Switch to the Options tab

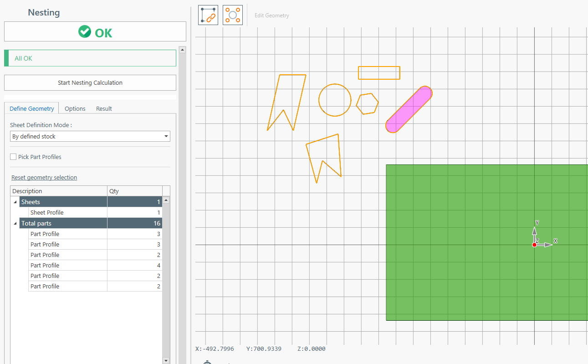pos(75,108)
